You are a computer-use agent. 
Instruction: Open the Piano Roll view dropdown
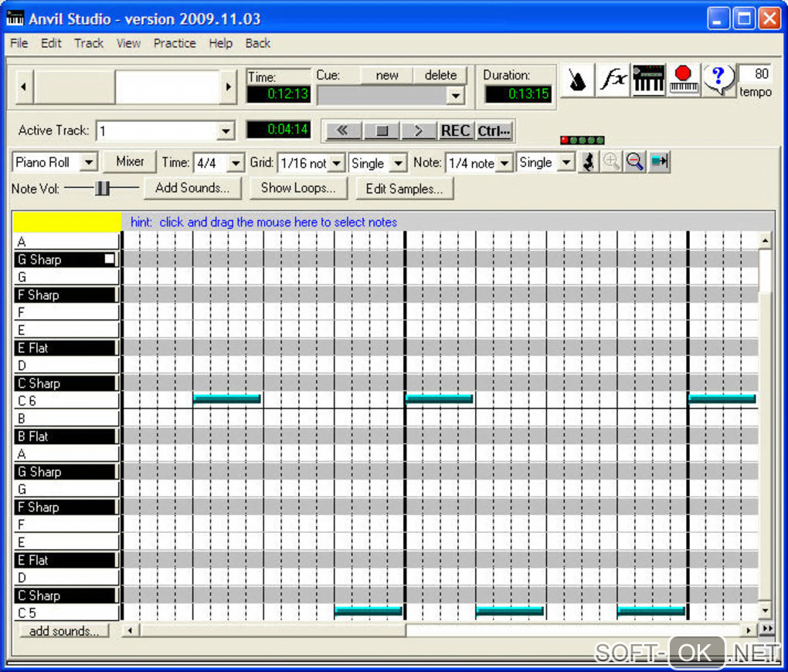(x=89, y=163)
